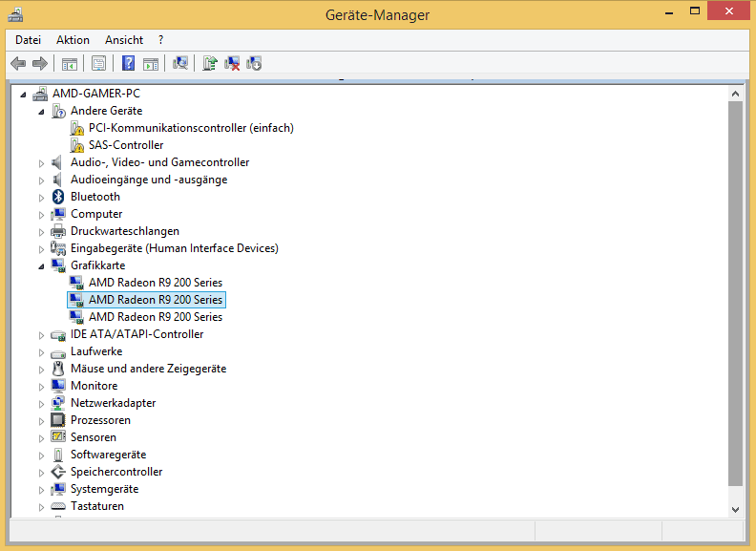Click the Forward arrow in the toolbar
The image size is (756, 551).
pos(39,63)
